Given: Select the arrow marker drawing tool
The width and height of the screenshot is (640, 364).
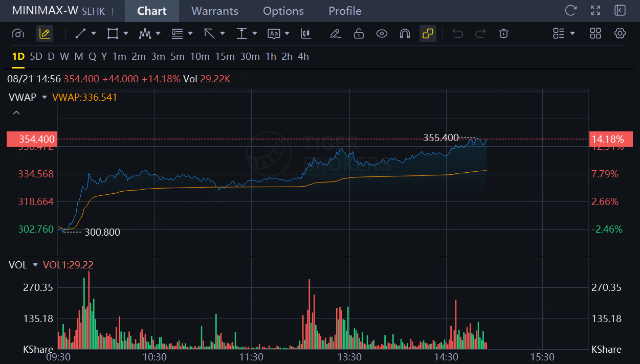Looking at the screenshot, I should click(209, 34).
